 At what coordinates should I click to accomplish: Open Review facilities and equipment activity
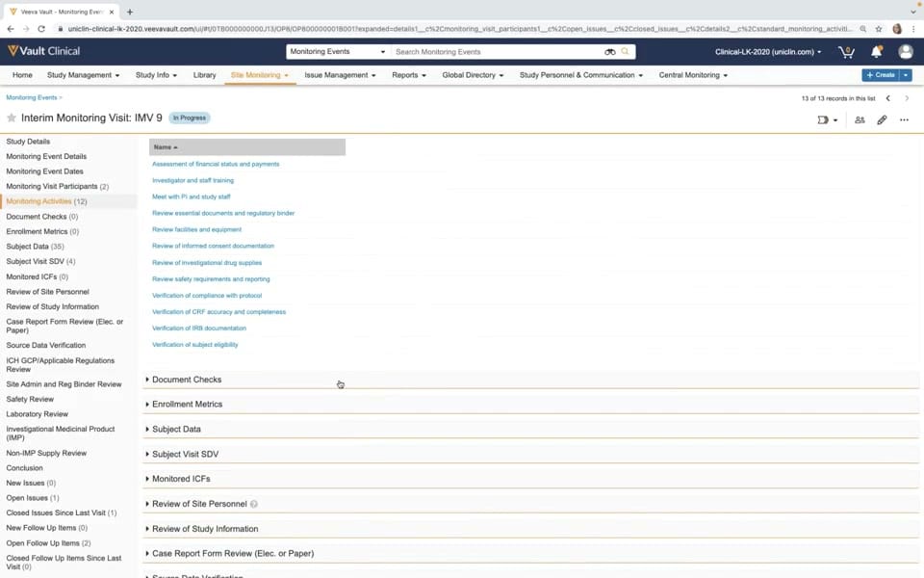196,229
